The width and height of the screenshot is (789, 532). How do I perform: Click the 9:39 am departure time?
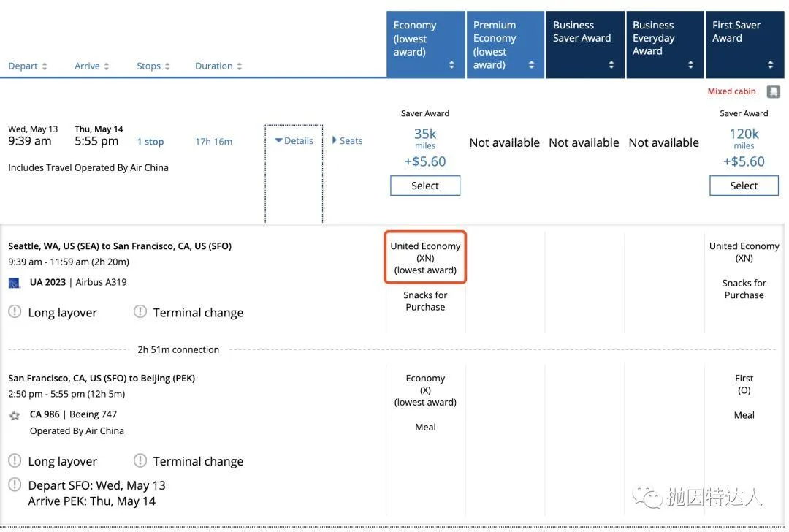coord(30,141)
